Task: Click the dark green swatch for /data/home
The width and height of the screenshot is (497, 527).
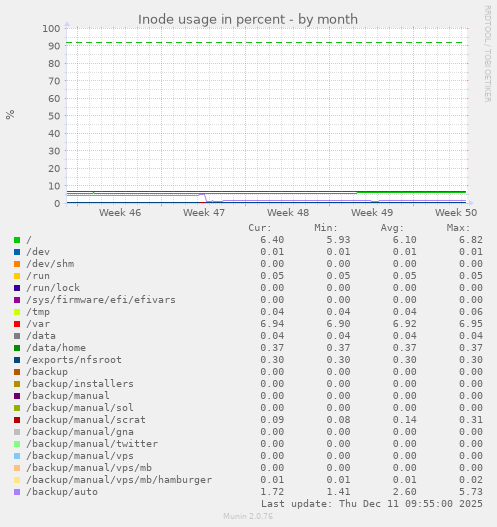Action: 17,348
